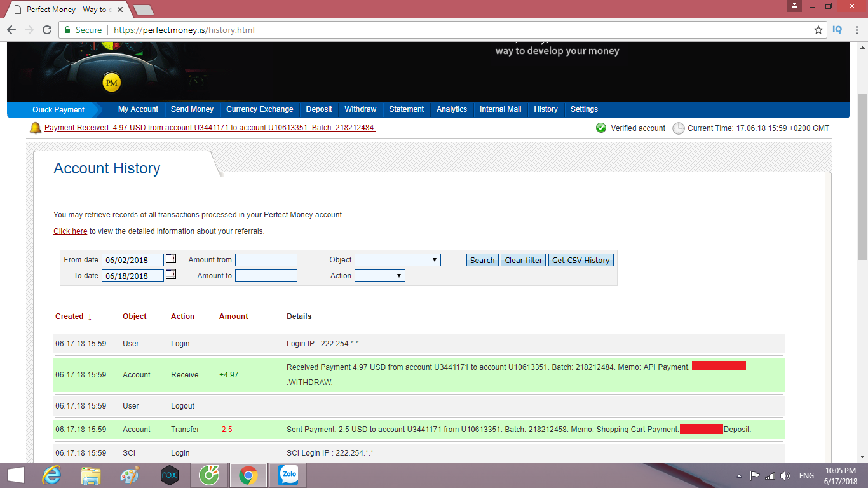Click the Current Time clock icon
This screenshot has height=488, width=868.
coord(679,128)
